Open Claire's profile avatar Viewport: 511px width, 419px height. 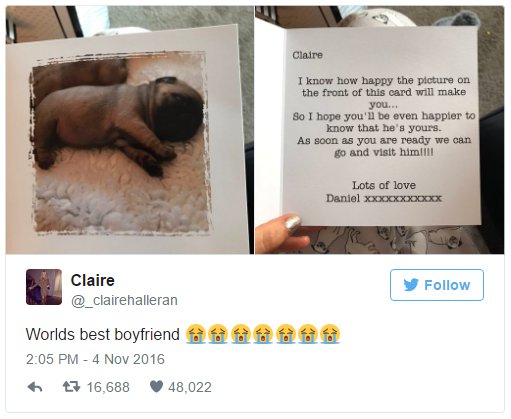(44, 287)
